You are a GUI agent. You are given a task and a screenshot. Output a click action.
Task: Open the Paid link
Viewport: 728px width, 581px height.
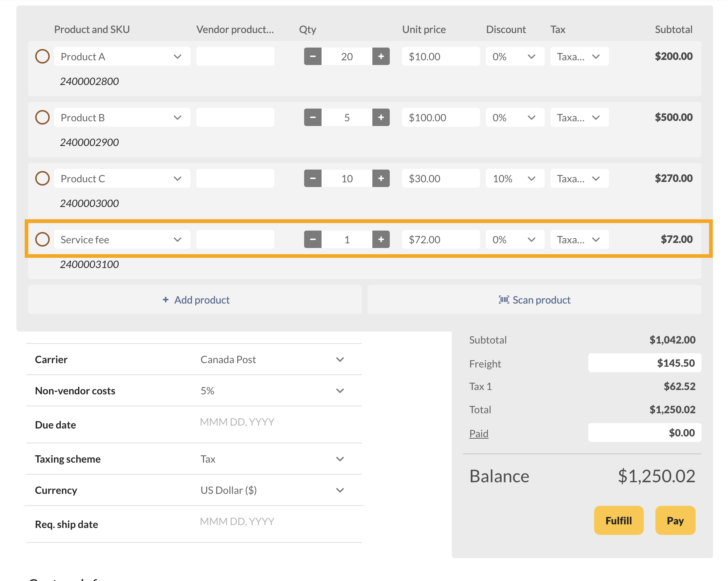pyautogui.click(x=479, y=434)
